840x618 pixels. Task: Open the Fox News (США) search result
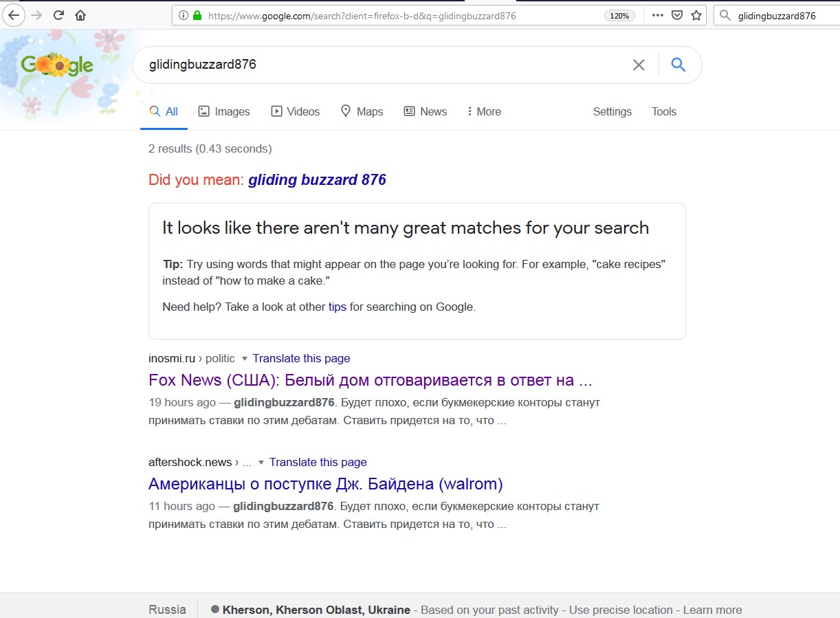click(x=370, y=380)
